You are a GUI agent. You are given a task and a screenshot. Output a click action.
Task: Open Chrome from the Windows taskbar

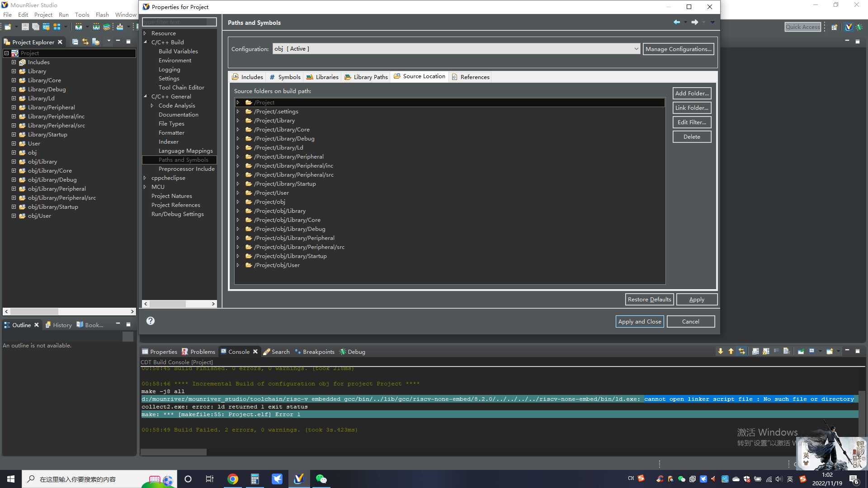(233, 479)
